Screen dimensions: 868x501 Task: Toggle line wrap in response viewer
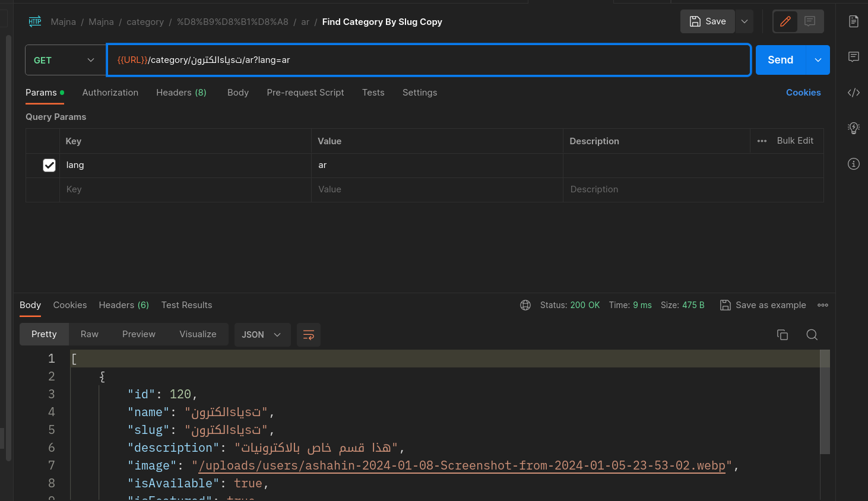pos(308,335)
